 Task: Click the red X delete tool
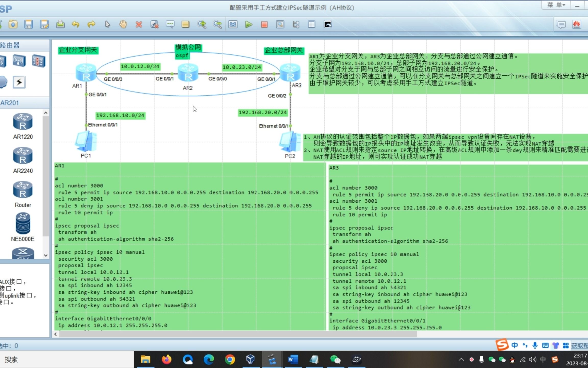[x=139, y=25]
